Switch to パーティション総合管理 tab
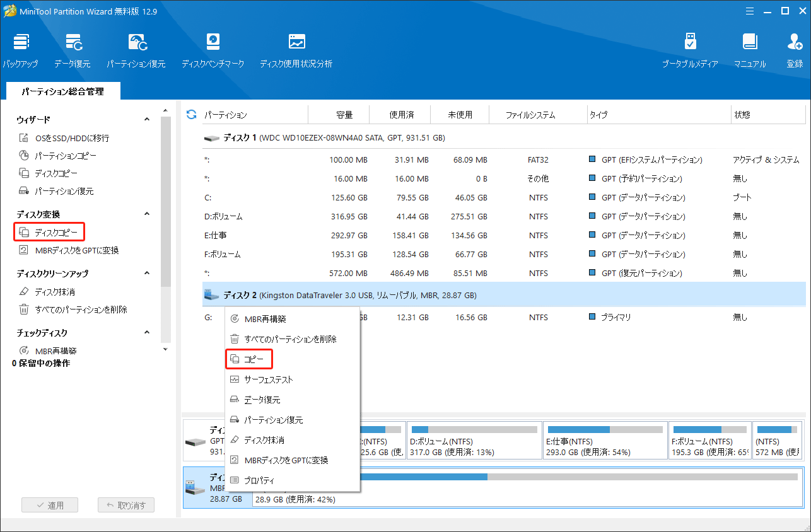The width and height of the screenshot is (811, 532). (x=62, y=91)
